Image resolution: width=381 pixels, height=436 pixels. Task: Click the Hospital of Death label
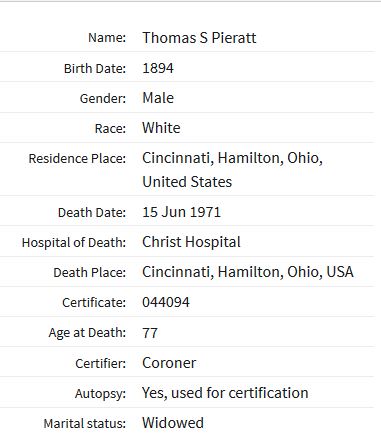point(74,242)
